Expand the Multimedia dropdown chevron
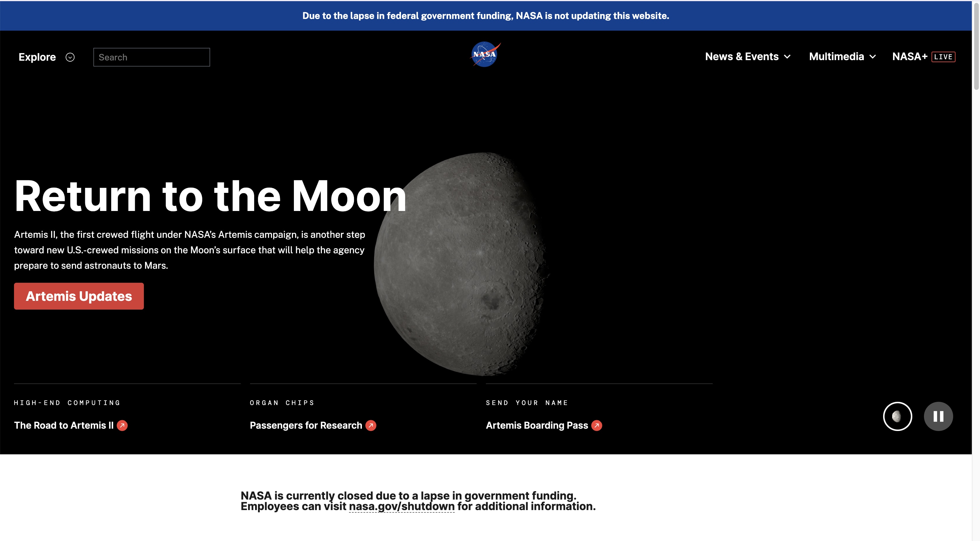Viewport: 980px width, 541px height. pos(873,57)
